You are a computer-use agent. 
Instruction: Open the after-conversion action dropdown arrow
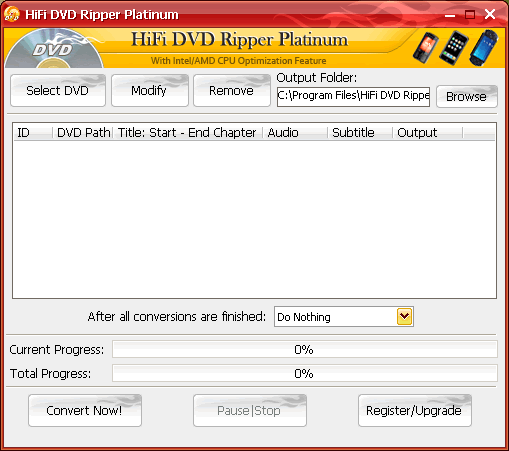405,316
